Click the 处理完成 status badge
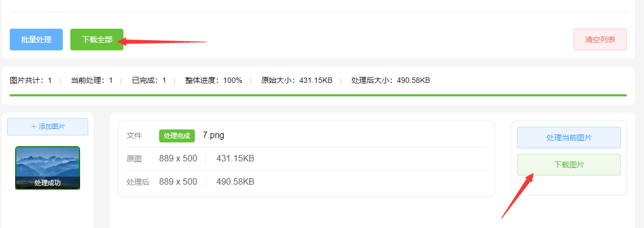 tap(176, 136)
